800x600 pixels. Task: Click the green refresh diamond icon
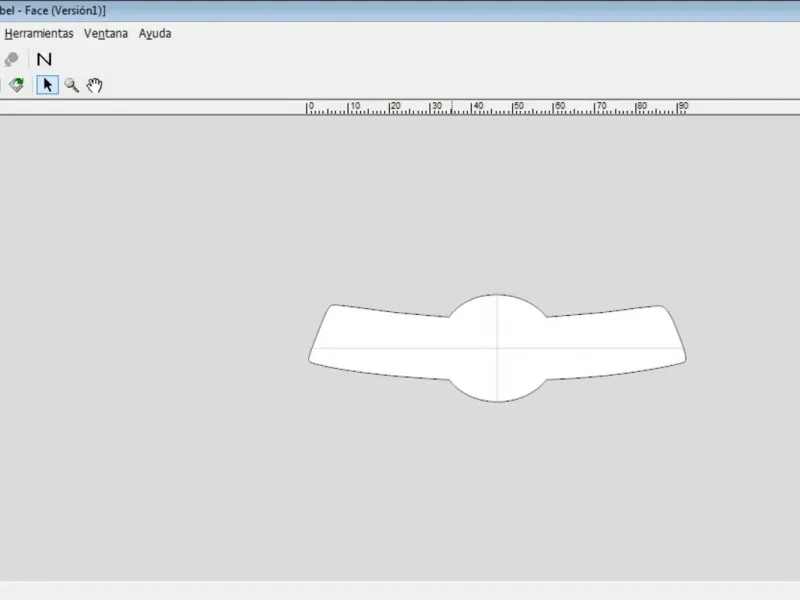[16, 85]
